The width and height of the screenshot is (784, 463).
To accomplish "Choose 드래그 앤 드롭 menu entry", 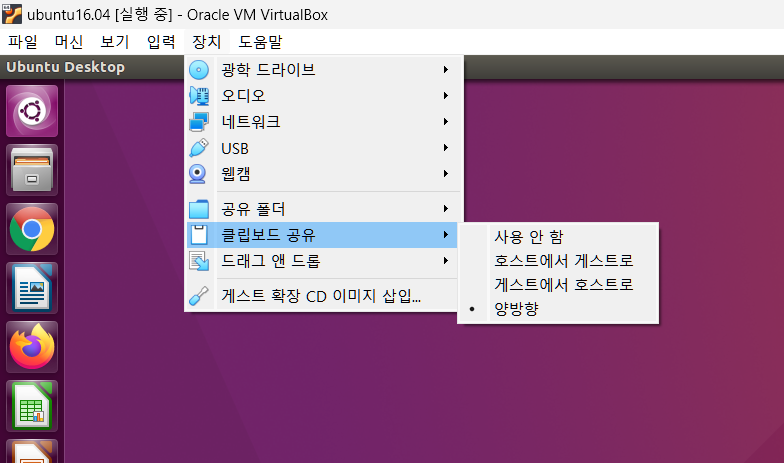I will [322, 260].
